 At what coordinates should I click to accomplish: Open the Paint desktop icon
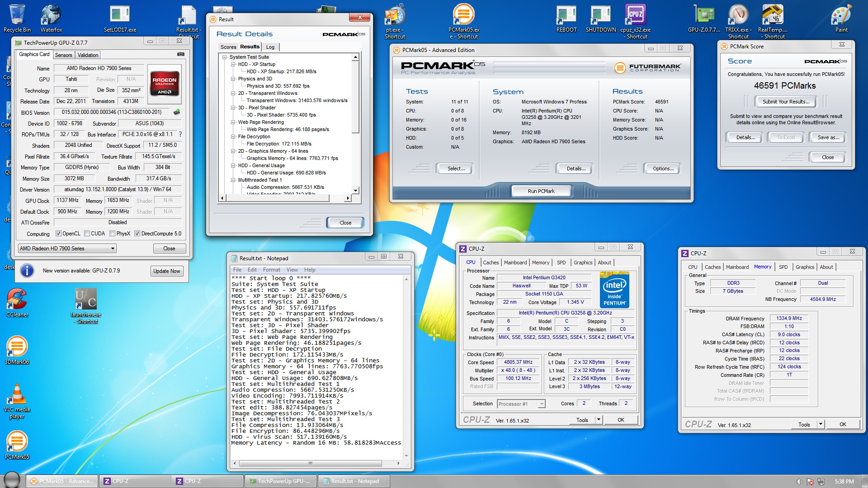(841, 18)
